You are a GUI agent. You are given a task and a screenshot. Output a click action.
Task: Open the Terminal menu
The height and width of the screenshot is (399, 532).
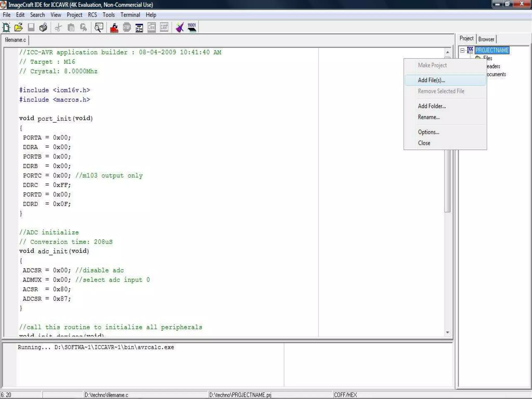(x=130, y=15)
